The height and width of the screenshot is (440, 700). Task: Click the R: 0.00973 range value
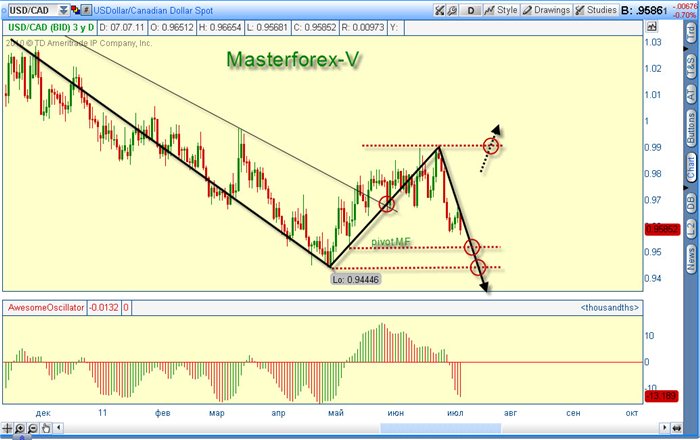pos(362,28)
